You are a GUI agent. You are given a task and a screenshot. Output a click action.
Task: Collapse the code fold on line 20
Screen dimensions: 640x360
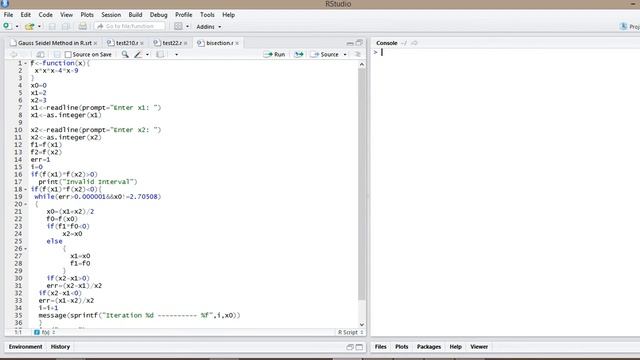coord(26,204)
